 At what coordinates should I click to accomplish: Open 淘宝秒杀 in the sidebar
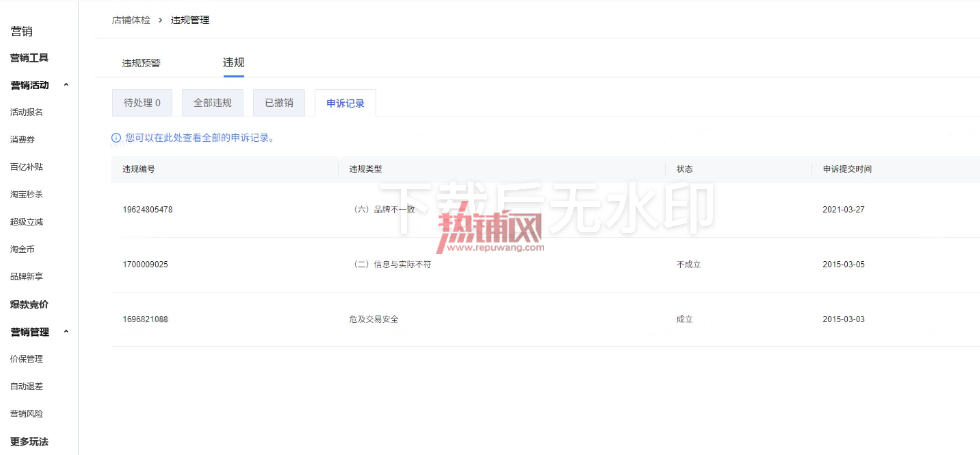click(x=26, y=194)
